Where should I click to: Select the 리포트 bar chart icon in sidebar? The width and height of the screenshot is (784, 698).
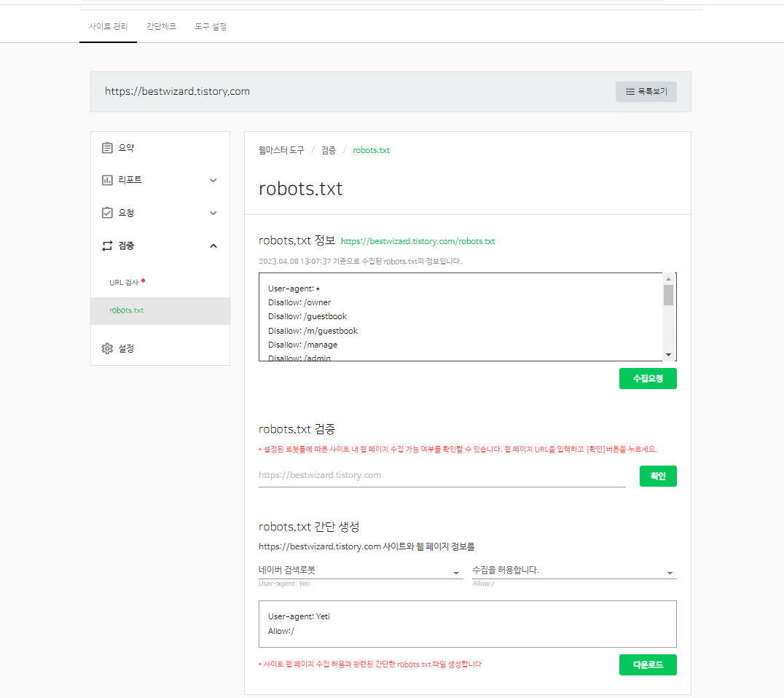pyautogui.click(x=107, y=180)
